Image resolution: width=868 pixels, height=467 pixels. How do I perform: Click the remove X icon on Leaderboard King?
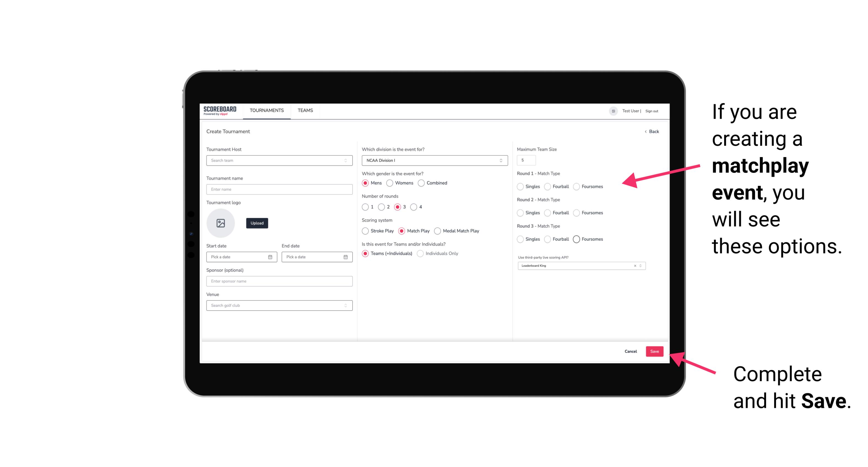(634, 265)
